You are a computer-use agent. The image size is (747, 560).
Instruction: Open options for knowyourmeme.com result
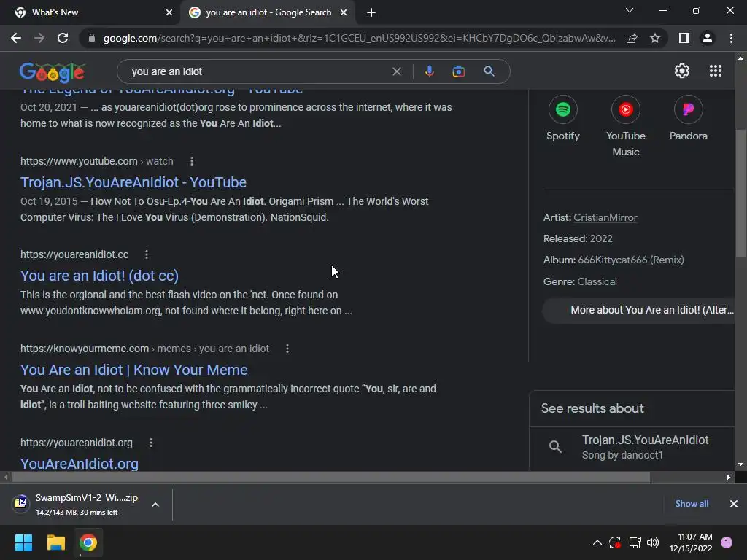pos(287,349)
